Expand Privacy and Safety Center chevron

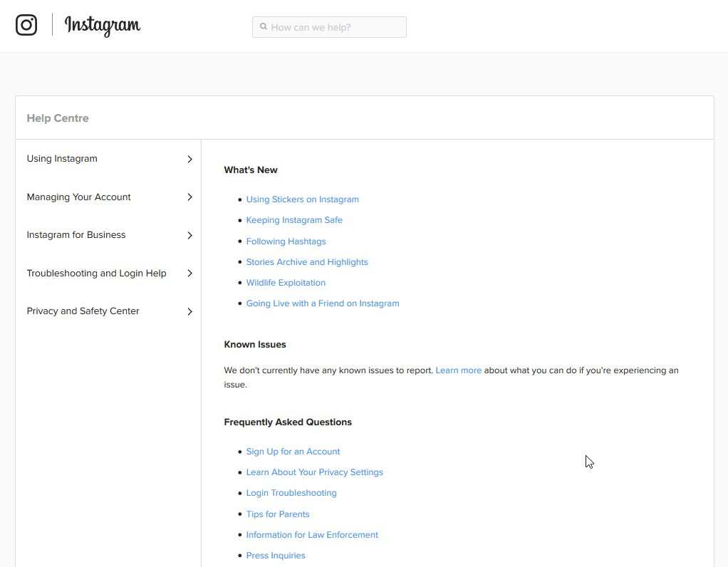pyautogui.click(x=189, y=311)
